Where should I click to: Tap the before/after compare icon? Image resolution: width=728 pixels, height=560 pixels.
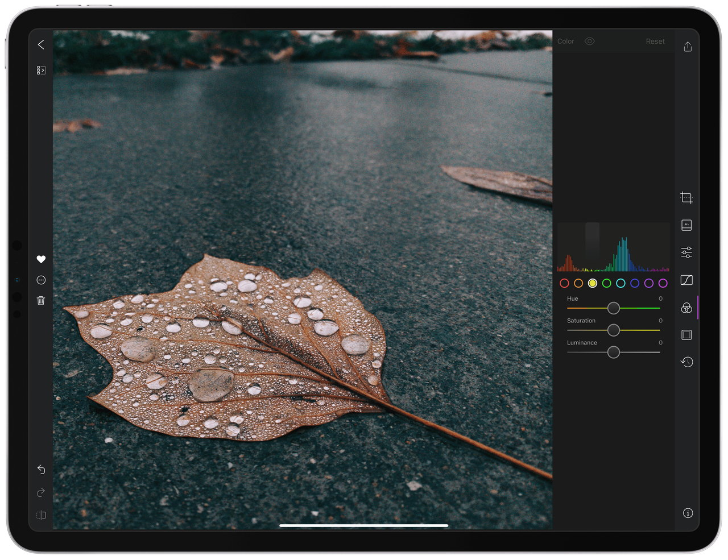pos(41,515)
